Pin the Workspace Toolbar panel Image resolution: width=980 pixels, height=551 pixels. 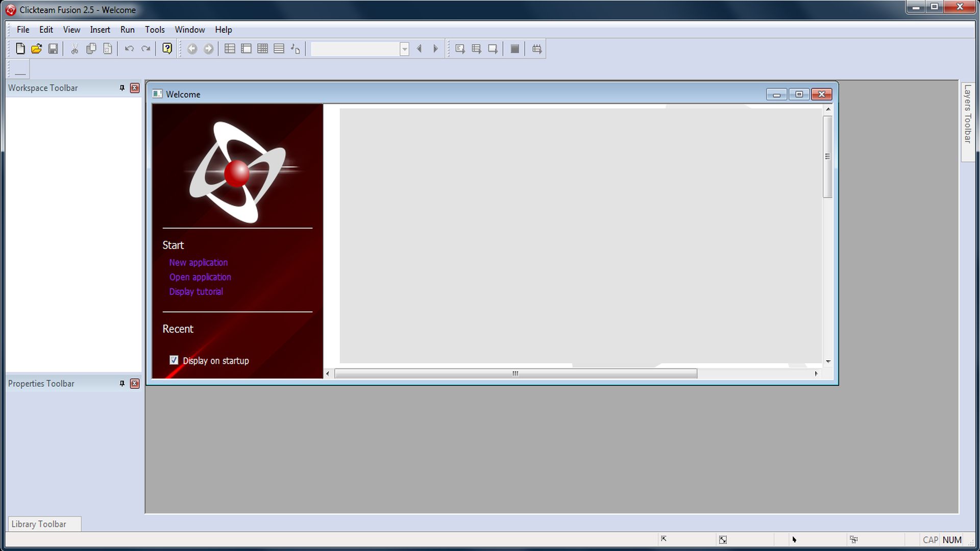[121, 88]
